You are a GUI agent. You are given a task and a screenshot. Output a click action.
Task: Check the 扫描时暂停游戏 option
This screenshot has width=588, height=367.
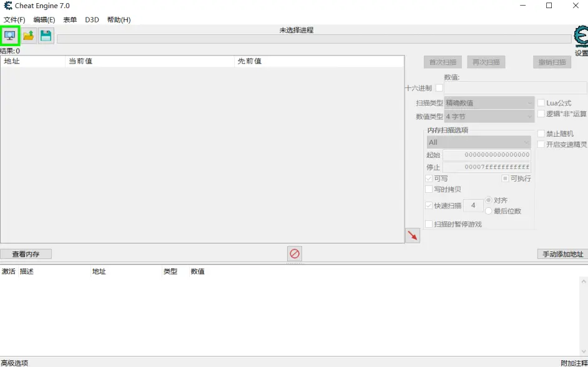(x=428, y=224)
